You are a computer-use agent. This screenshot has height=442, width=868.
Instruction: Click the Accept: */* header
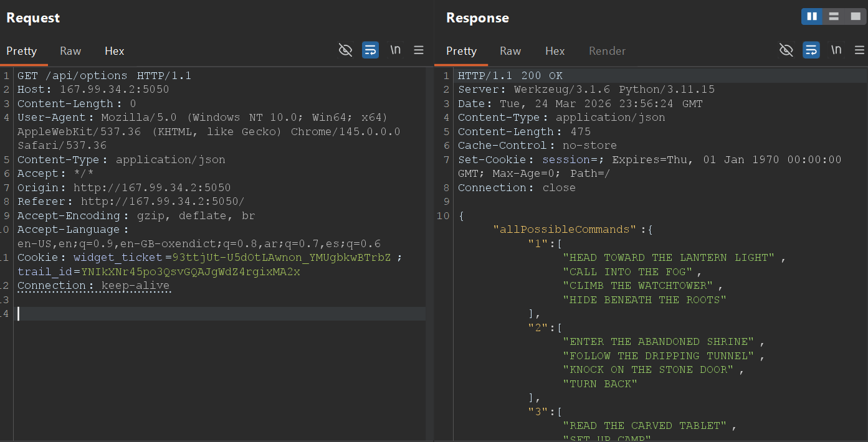55,174
